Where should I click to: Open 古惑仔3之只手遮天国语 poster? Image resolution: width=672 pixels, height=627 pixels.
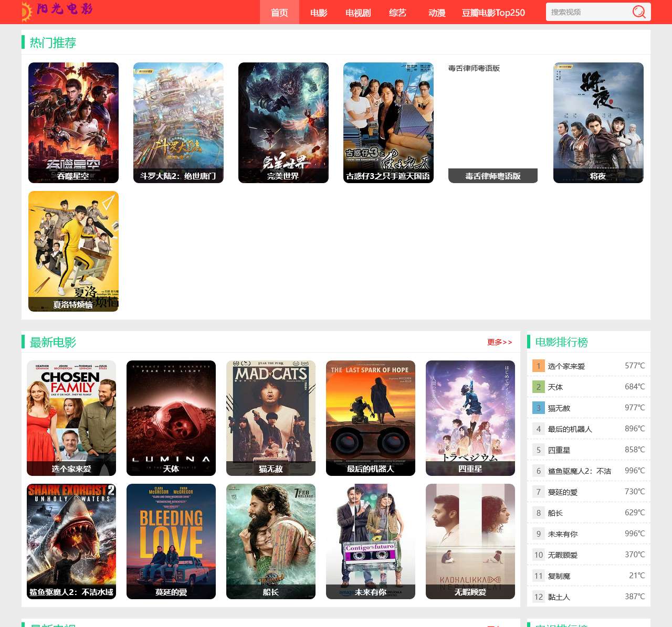click(x=388, y=123)
